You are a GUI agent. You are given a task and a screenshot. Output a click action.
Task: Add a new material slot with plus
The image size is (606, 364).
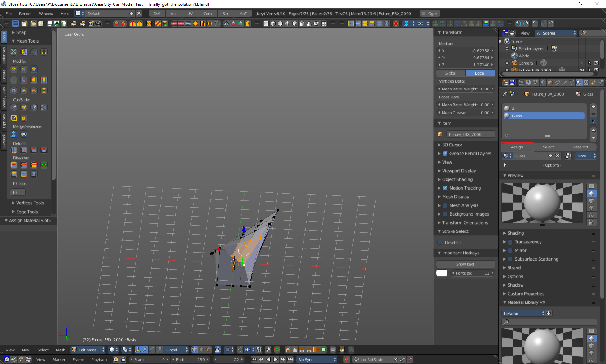(x=593, y=107)
